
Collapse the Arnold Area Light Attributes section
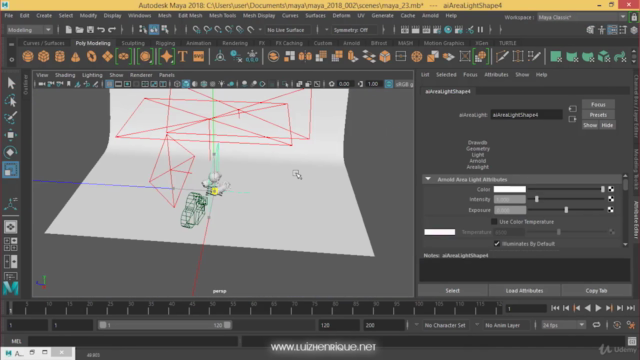428,179
